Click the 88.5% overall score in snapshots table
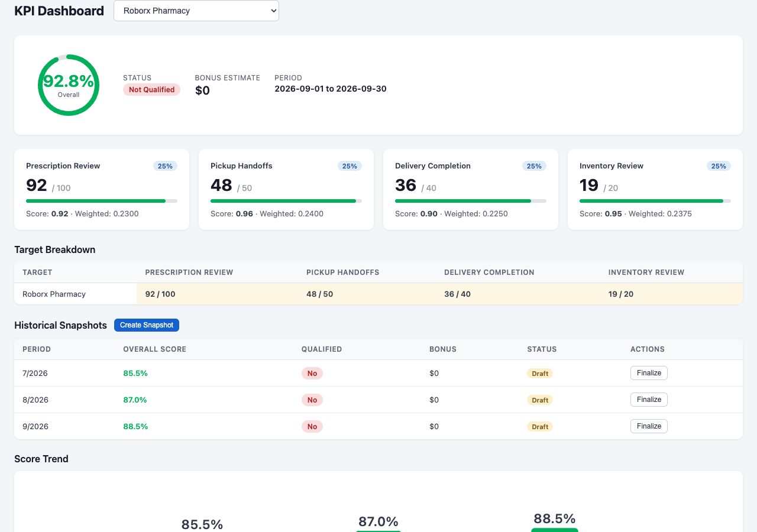757x532 pixels. point(135,426)
